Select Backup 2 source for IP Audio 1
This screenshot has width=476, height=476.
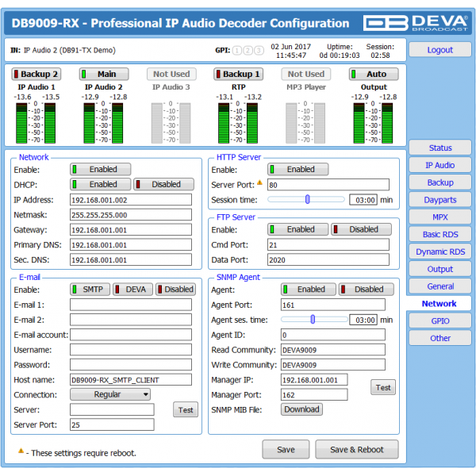[x=36, y=74]
